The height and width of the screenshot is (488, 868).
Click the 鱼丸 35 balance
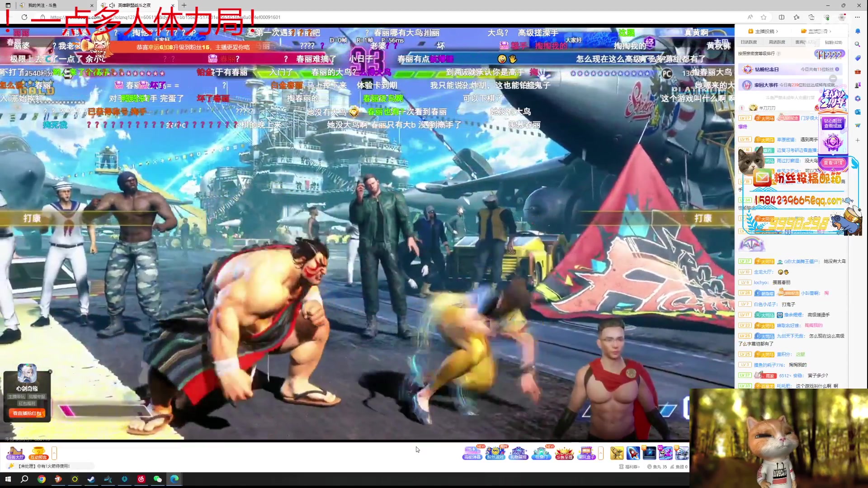pos(657,467)
